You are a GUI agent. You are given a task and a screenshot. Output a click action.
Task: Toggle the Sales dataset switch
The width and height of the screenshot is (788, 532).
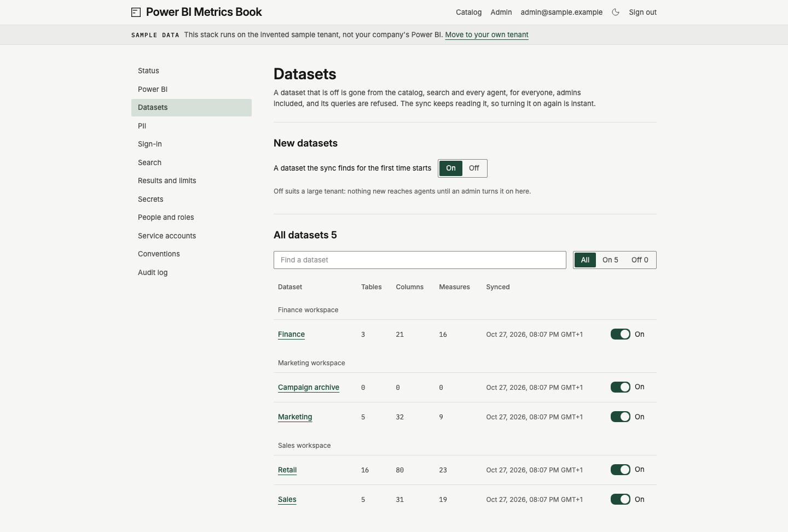coord(621,499)
